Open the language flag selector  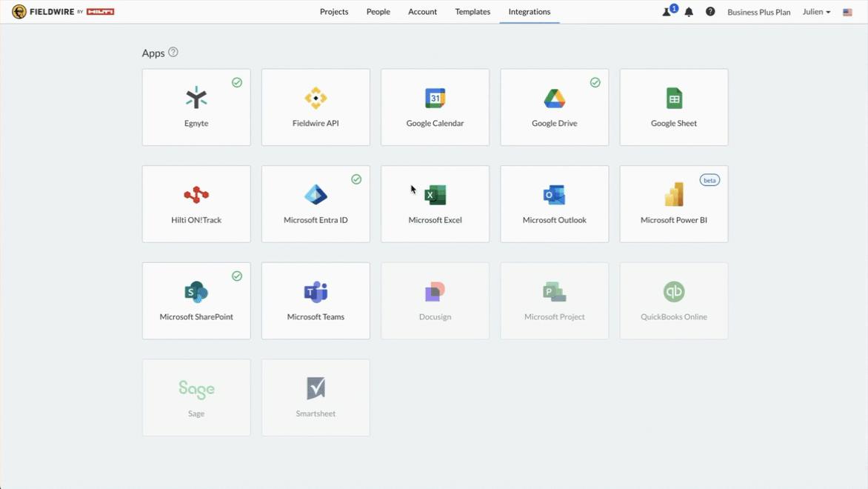point(847,12)
